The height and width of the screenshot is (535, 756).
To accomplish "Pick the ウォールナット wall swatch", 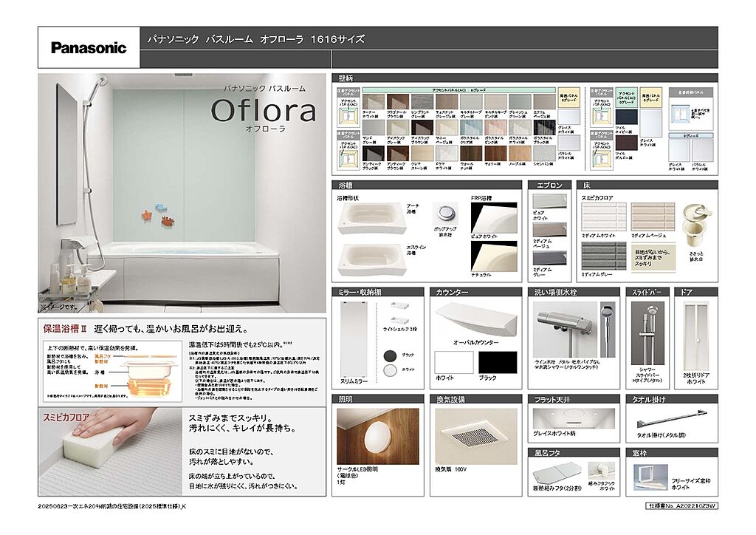I will click(471, 153).
